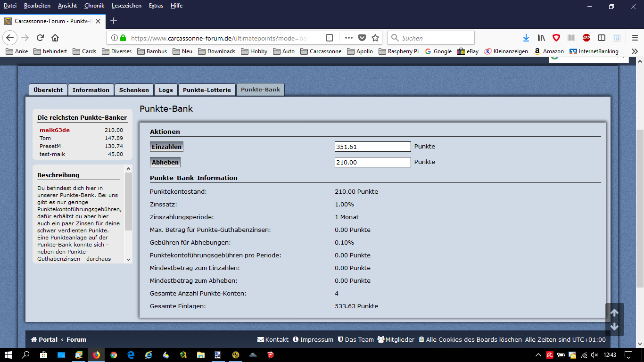
Task: Open the Firefox hamburger menu
Action: [635, 38]
